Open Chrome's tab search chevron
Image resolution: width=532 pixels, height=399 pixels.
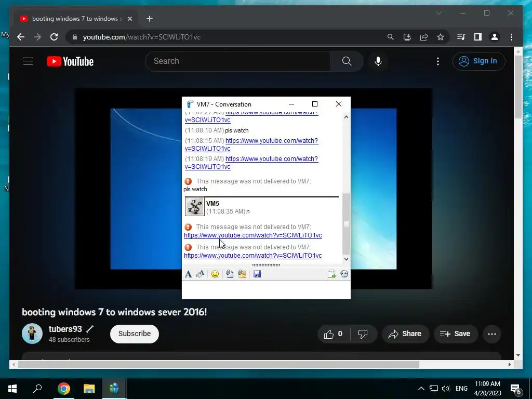tap(438, 13)
